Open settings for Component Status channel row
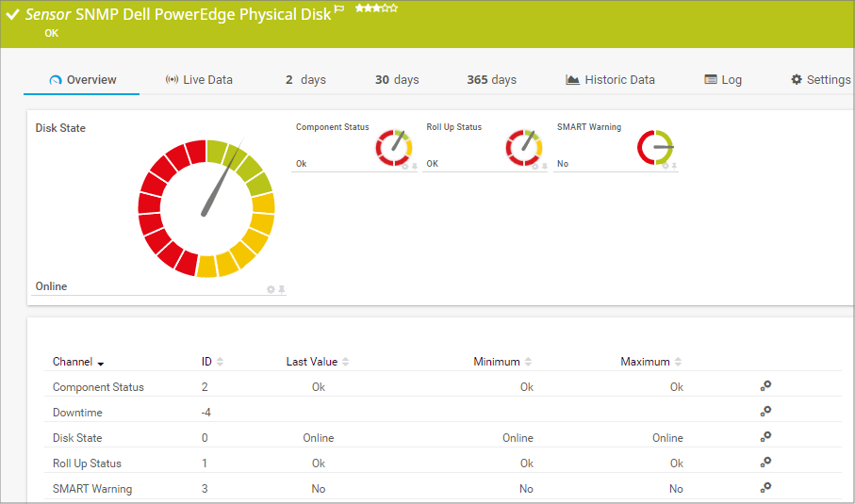Image resolution: width=855 pixels, height=504 pixels. click(766, 386)
